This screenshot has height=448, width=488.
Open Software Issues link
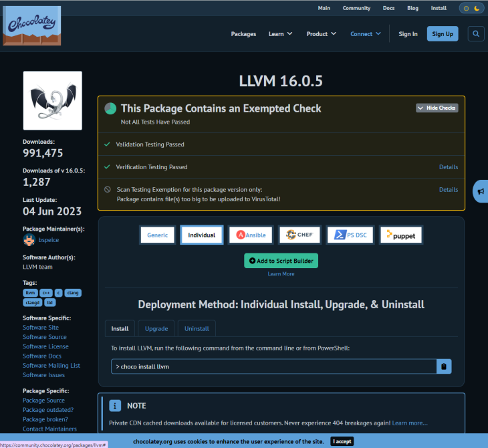pyautogui.click(x=44, y=375)
